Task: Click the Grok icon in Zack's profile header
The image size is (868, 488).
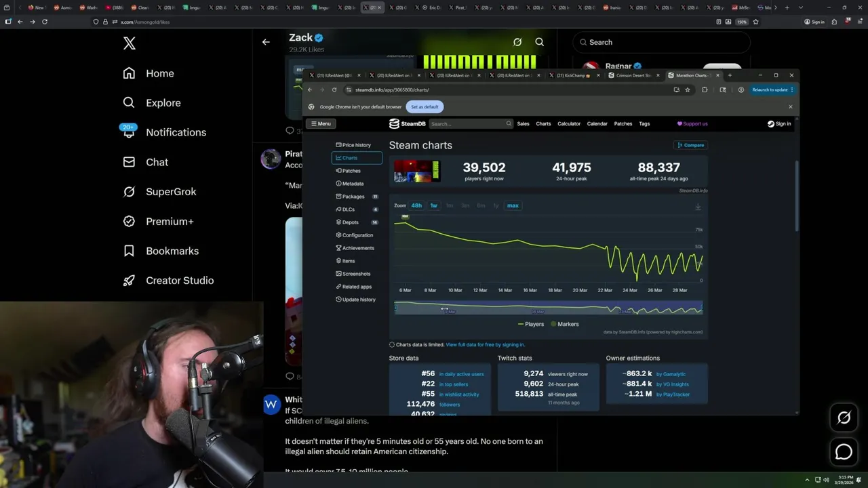Action: [517, 42]
